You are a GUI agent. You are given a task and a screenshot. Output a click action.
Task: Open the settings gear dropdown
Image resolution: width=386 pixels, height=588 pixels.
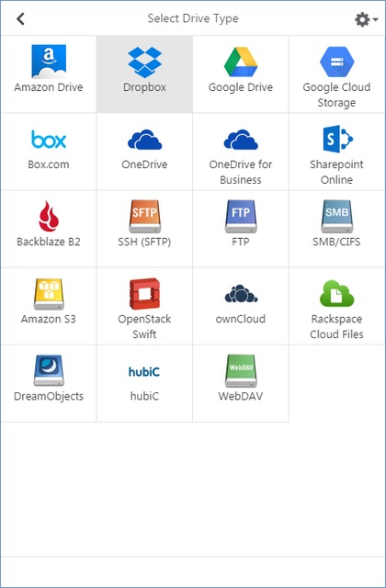tap(366, 19)
